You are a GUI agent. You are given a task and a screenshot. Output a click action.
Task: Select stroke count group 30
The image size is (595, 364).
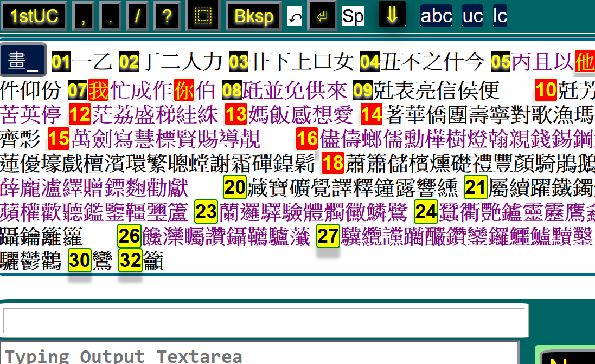click(80, 260)
